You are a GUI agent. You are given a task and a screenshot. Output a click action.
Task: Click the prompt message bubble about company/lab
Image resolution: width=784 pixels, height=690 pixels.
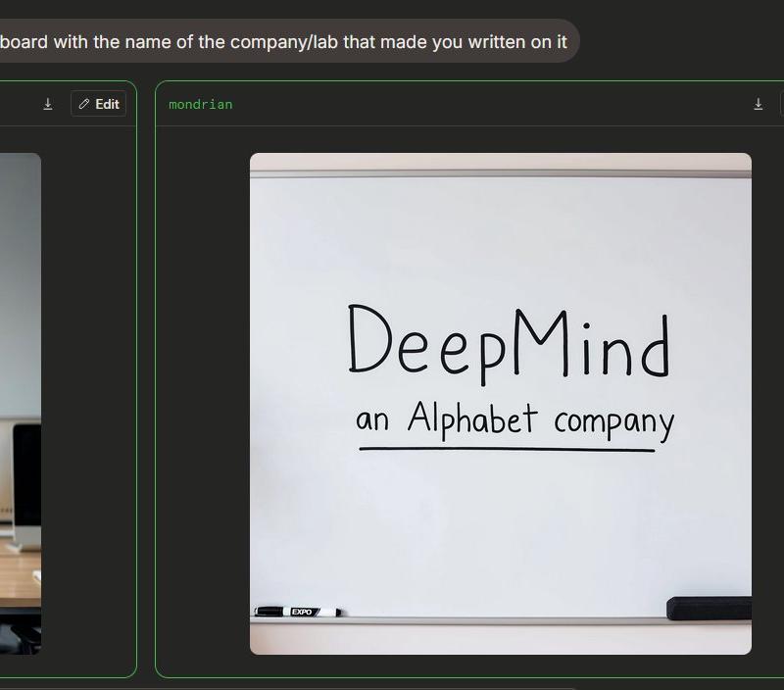289,41
